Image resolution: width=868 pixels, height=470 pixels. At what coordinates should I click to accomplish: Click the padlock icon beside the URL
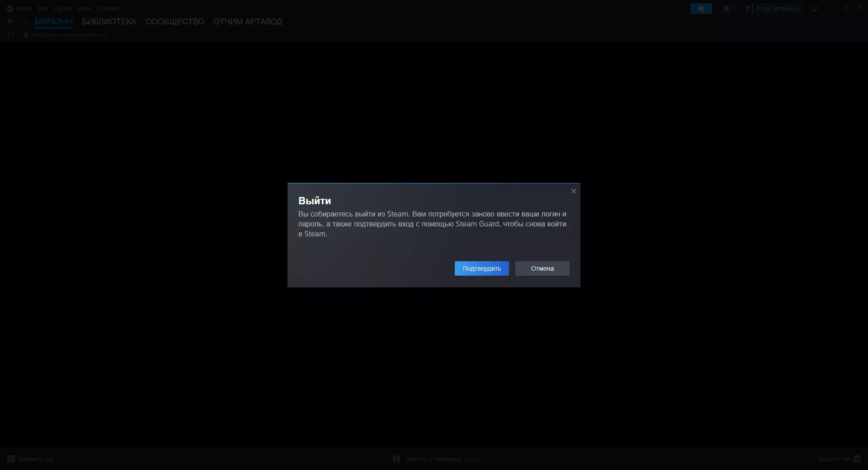[x=26, y=35]
